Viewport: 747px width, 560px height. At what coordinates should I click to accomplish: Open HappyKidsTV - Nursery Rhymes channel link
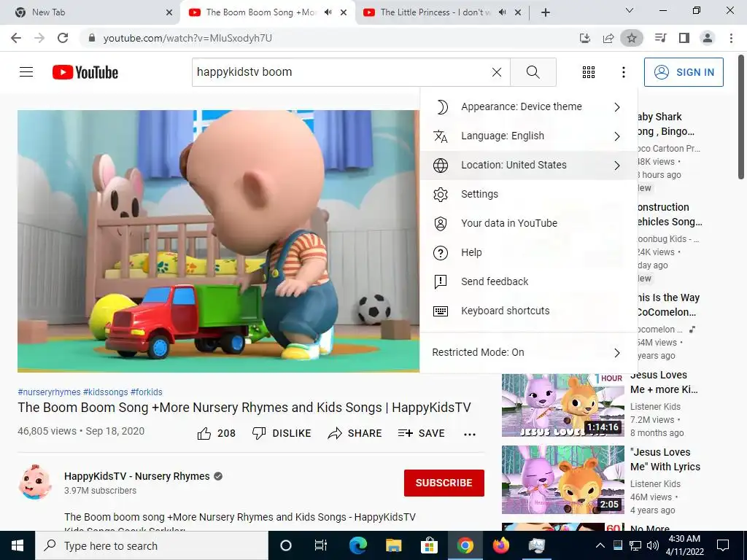[136, 476]
